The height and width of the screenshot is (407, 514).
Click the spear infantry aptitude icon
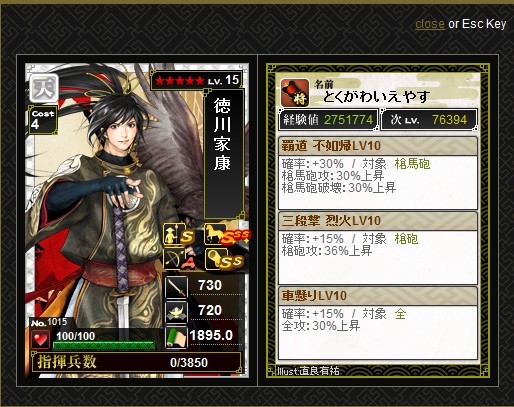coord(173,235)
